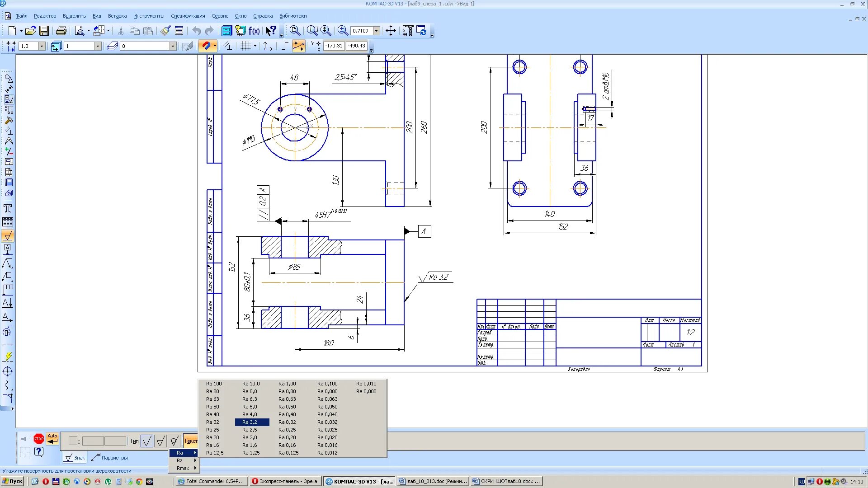Expand the current view number dropdown
868x488 pixels.
pos(98,46)
